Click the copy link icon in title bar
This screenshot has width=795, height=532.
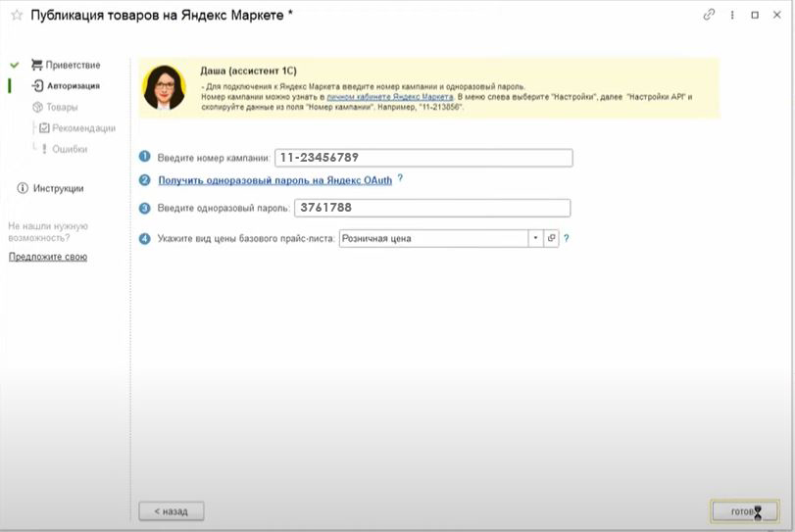click(x=710, y=16)
